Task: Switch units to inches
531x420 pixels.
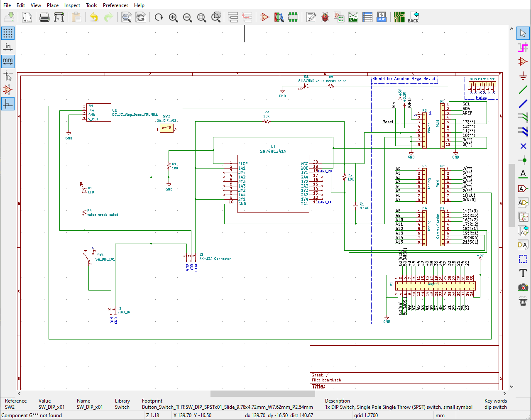Action: [8, 47]
